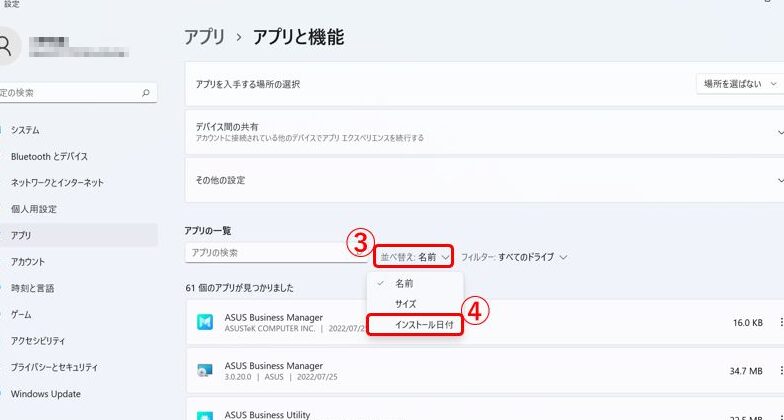
Task: Open the 並べ替え: 名前 sort dropdown
Action: (x=414, y=257)
